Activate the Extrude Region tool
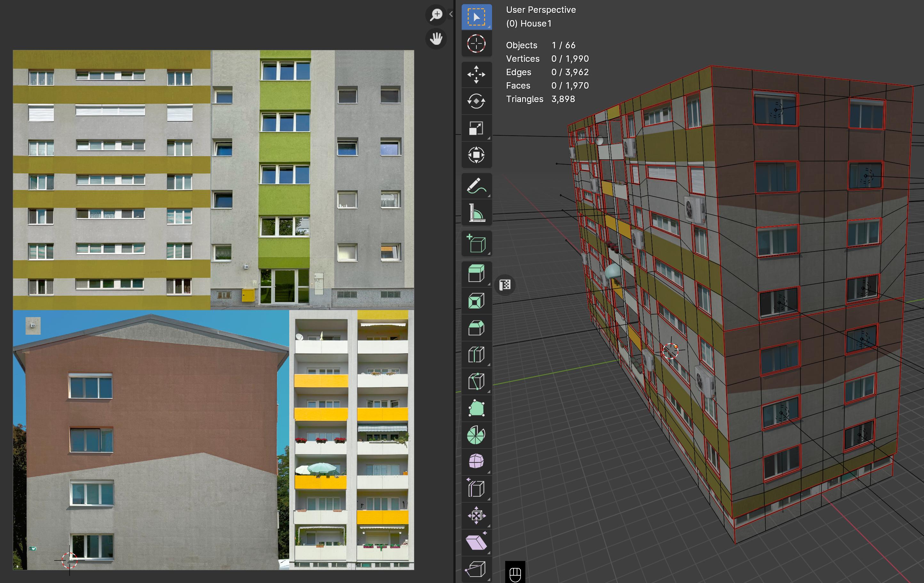This screenshot has width=924, height=583. [476, 274]
